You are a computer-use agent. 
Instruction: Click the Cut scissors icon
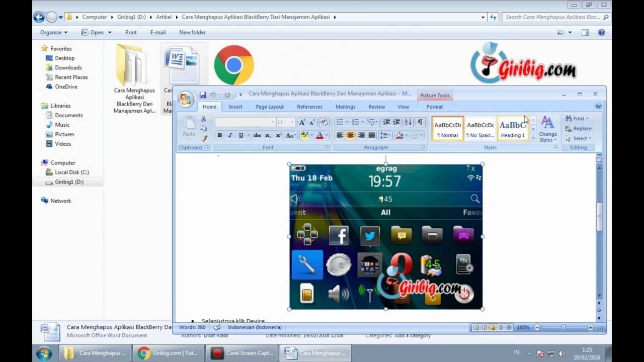[203, 119]
